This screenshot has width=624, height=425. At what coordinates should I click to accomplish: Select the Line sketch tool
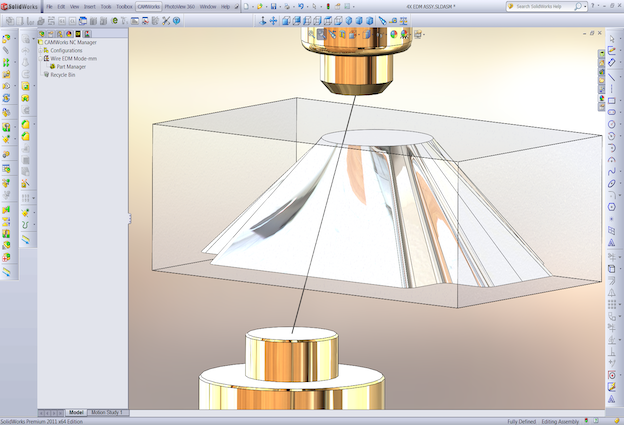[x=612, y=77]
